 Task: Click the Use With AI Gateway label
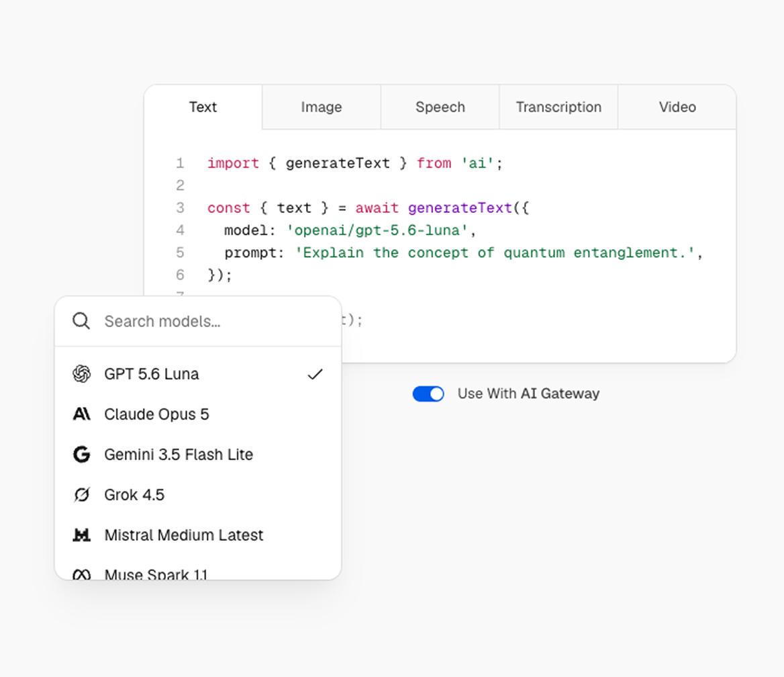tap(528, 394)
